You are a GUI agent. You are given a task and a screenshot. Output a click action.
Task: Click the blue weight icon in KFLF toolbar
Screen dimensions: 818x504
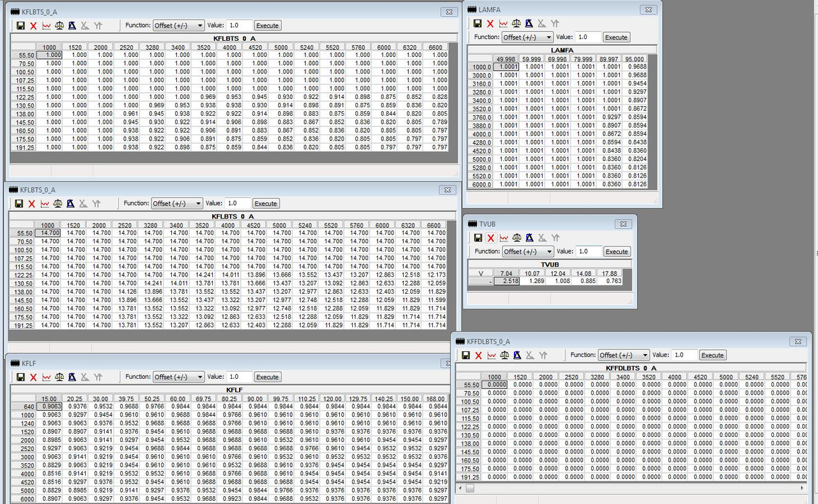tap(72, 377)
